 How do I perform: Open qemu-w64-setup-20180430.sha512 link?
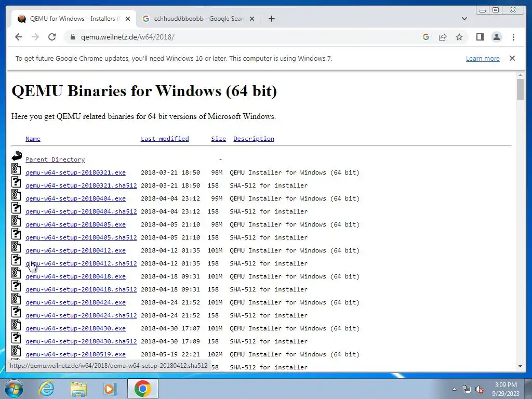point(81,341)
